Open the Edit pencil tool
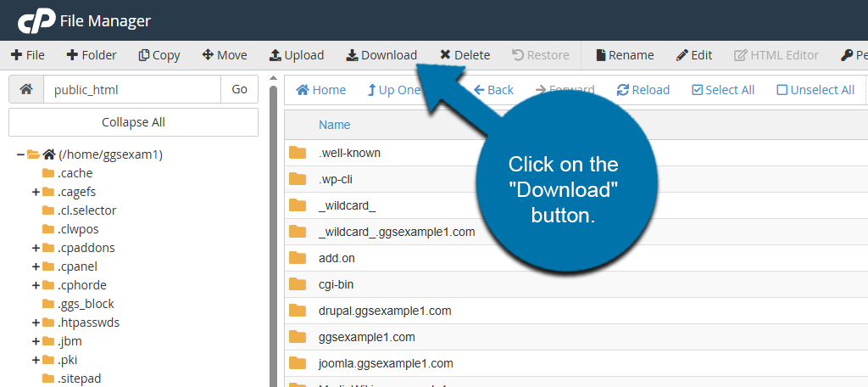868x387 pixels. 682,55
